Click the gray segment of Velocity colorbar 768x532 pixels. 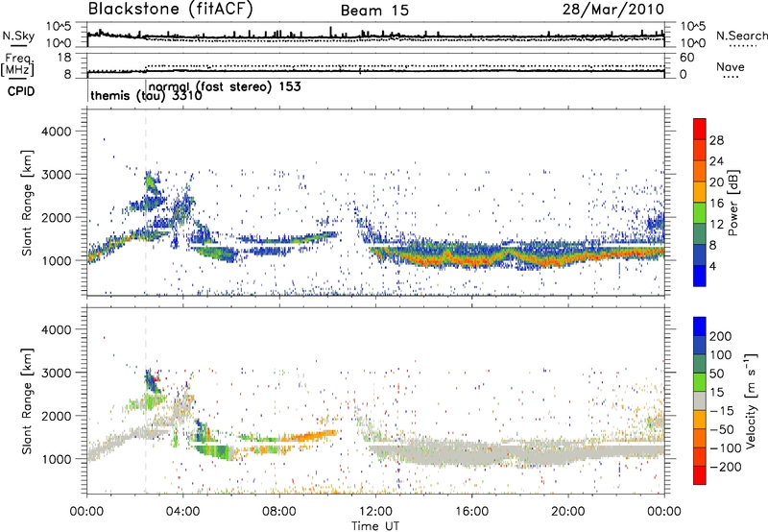[x=700, y=400]
